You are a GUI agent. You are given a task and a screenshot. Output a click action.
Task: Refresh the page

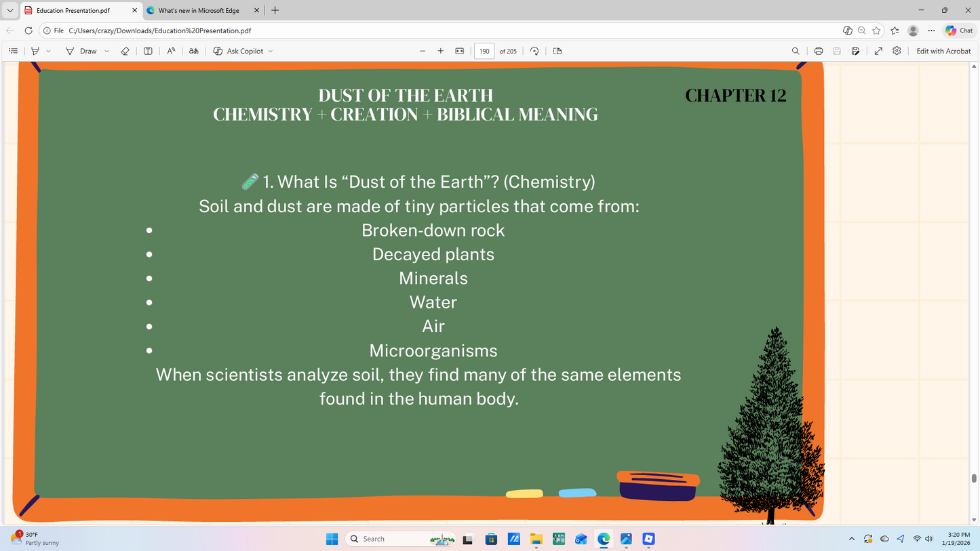pyautogui.click(x=28, y=30)
